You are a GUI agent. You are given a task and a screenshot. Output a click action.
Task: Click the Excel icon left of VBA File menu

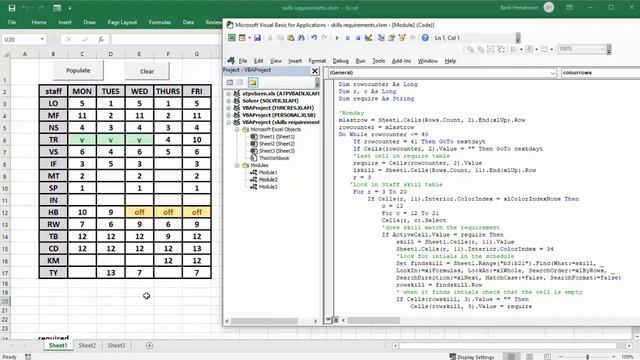point(231,61)
